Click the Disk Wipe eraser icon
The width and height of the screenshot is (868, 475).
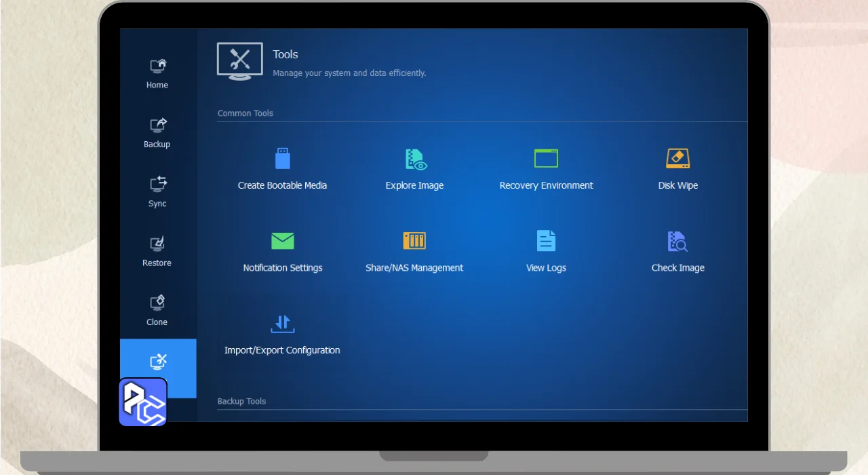click(677, 158)
